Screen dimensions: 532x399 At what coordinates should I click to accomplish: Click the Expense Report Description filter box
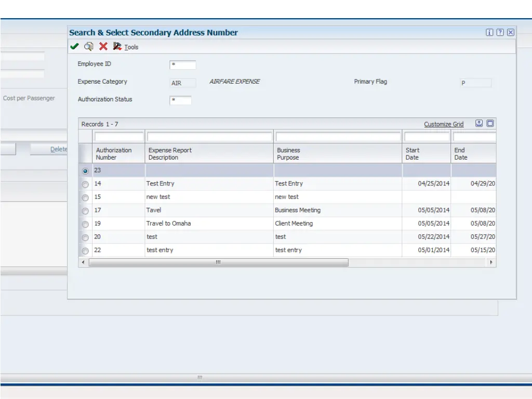tap(209, 137)
